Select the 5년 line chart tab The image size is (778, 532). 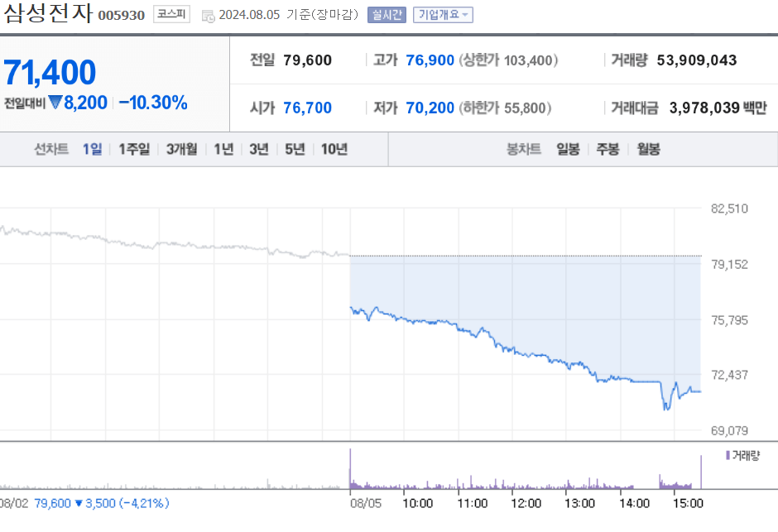(295, 149)
